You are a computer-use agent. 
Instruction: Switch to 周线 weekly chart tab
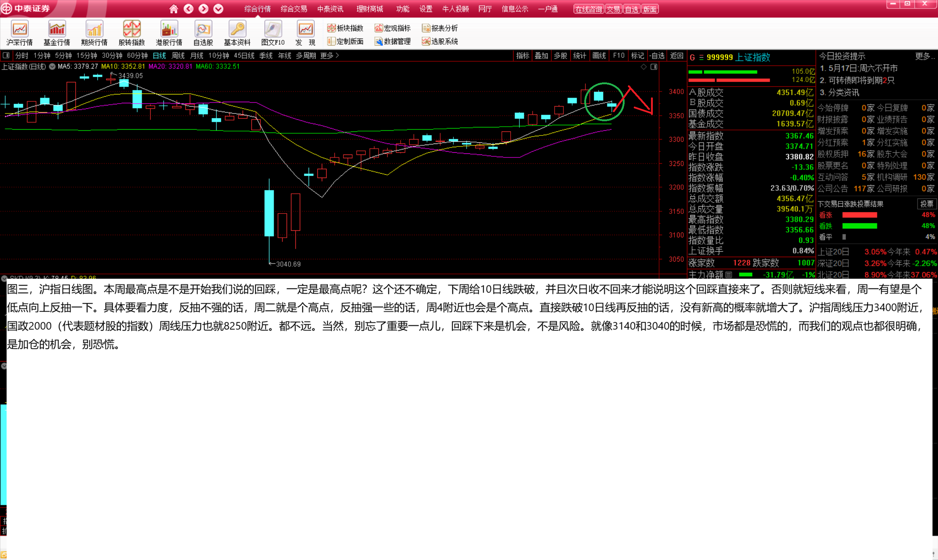coord(178,55)
